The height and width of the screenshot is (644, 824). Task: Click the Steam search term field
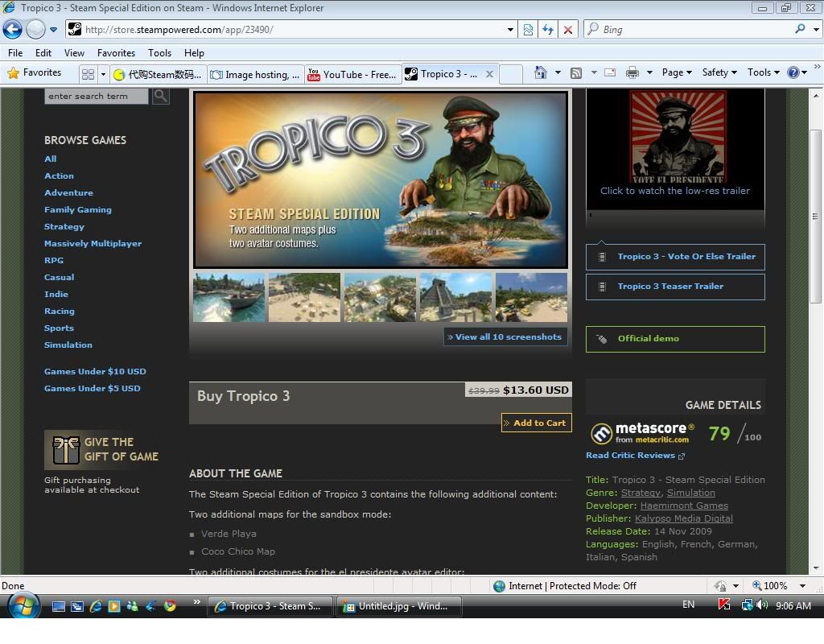(97, 97)
